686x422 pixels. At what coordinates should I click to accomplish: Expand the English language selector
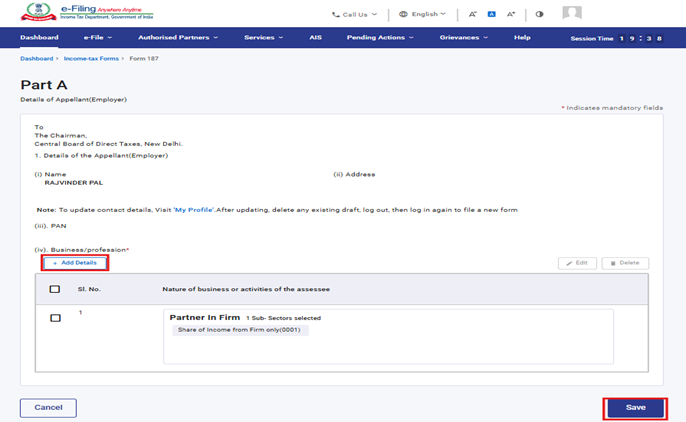click(422, 15)
